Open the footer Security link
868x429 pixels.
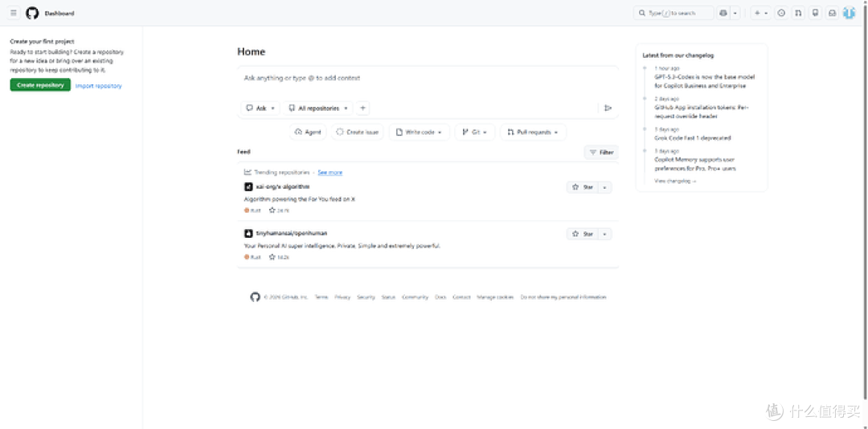pos(366,297)
